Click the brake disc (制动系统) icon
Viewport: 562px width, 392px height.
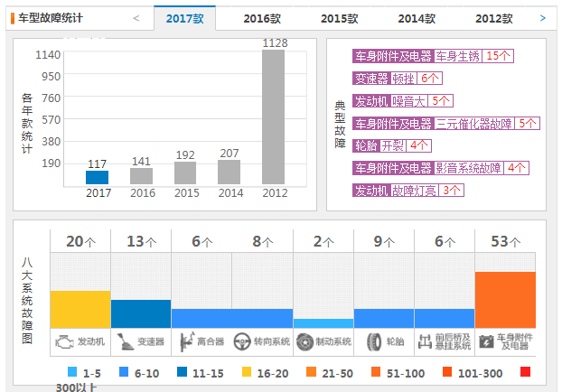[305, 341]
